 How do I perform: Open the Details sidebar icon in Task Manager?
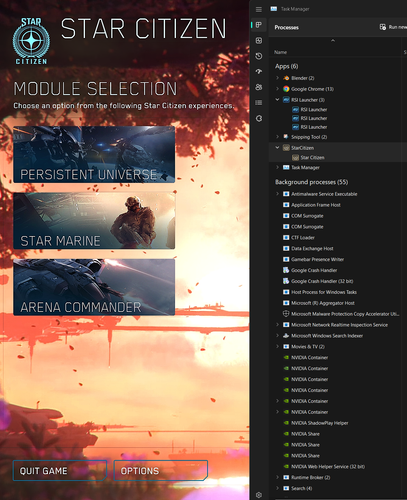point(259,103)
